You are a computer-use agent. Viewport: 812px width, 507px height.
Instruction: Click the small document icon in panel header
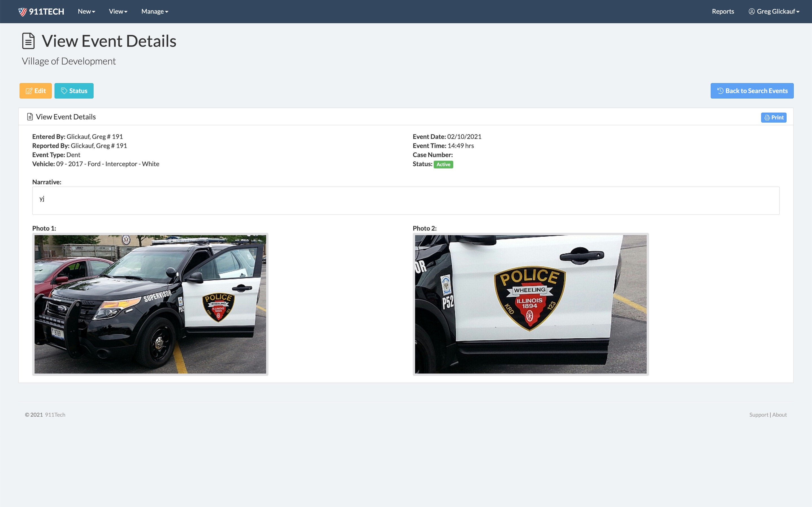tap(30, 117)
